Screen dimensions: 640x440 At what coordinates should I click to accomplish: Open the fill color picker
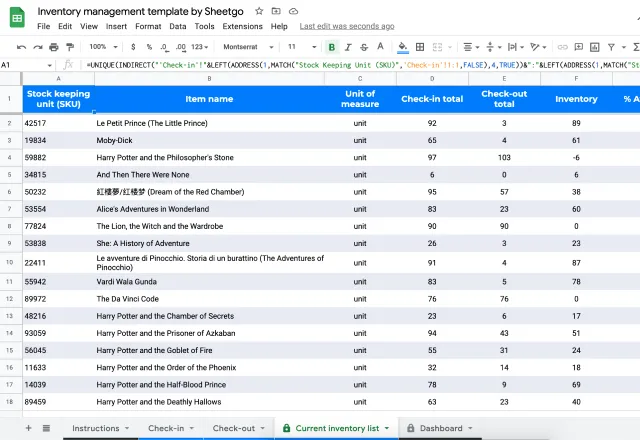point(402,46)
